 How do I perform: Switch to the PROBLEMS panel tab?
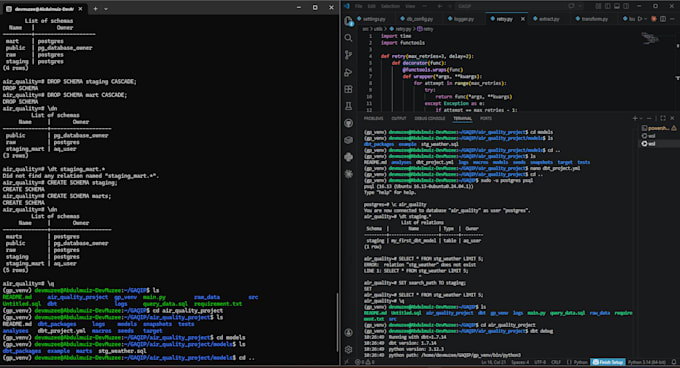pyautogui.click(x=373, y=118)
